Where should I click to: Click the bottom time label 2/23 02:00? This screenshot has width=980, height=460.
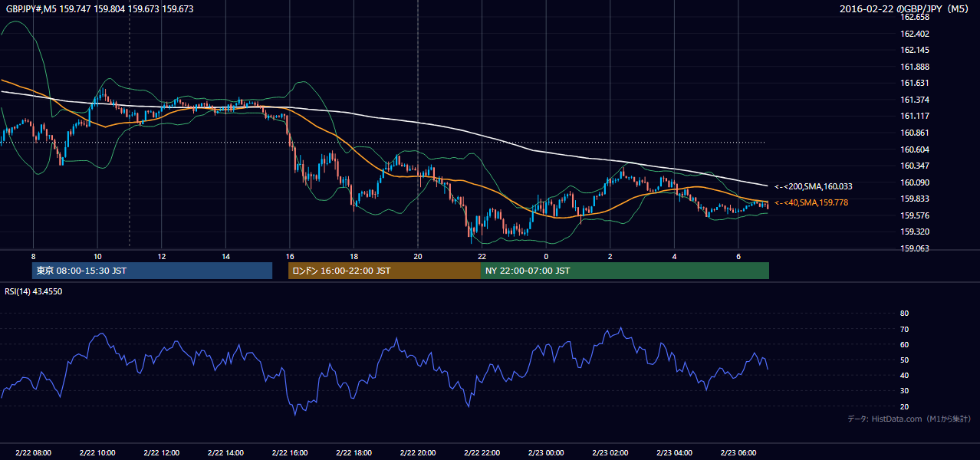coord(610,453)
